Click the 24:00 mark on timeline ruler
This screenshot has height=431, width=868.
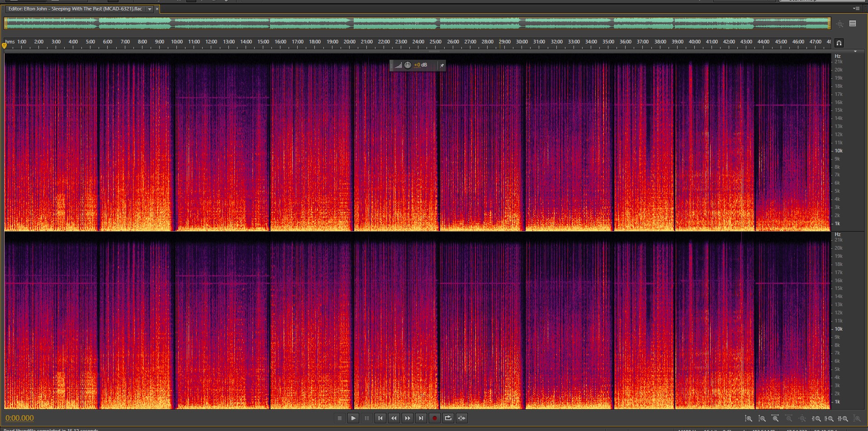pos(418,42)
